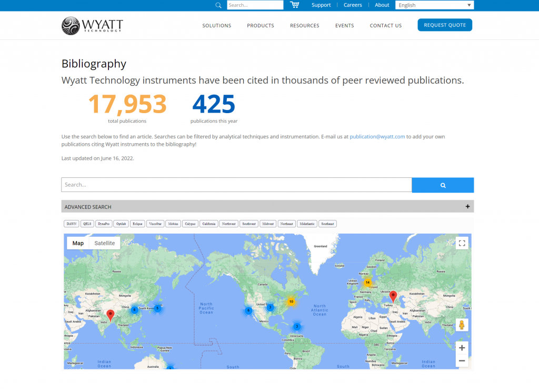This screenshot has height=392, width=539.
Task: Click the red map pin over Turkey
Action: click(x=393, y=296)
